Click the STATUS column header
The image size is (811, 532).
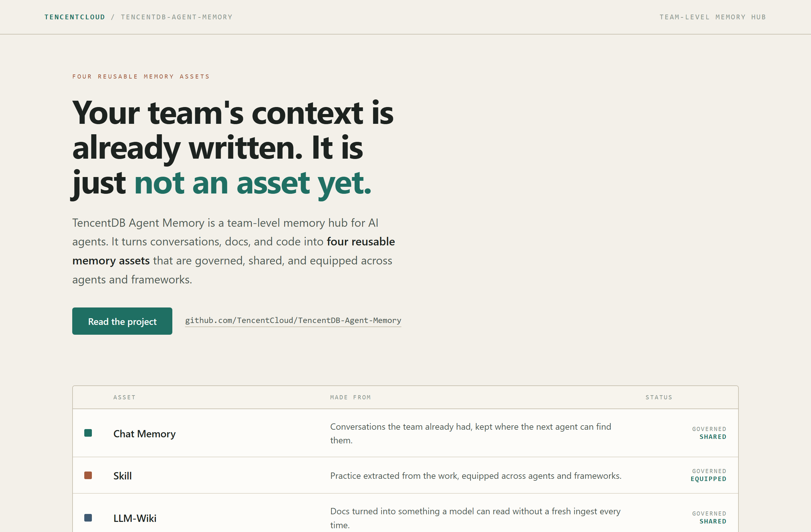[x=659, y=397]
